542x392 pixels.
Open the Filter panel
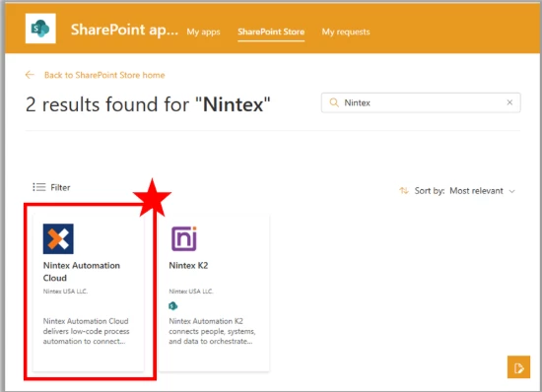pyautogui.click(x=51, y=187)
